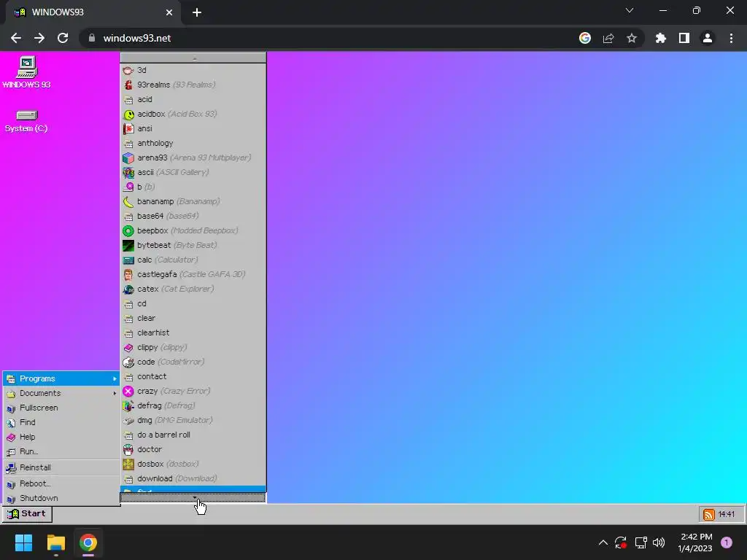Open the ascii gallery icon

[x=128, y=172]
